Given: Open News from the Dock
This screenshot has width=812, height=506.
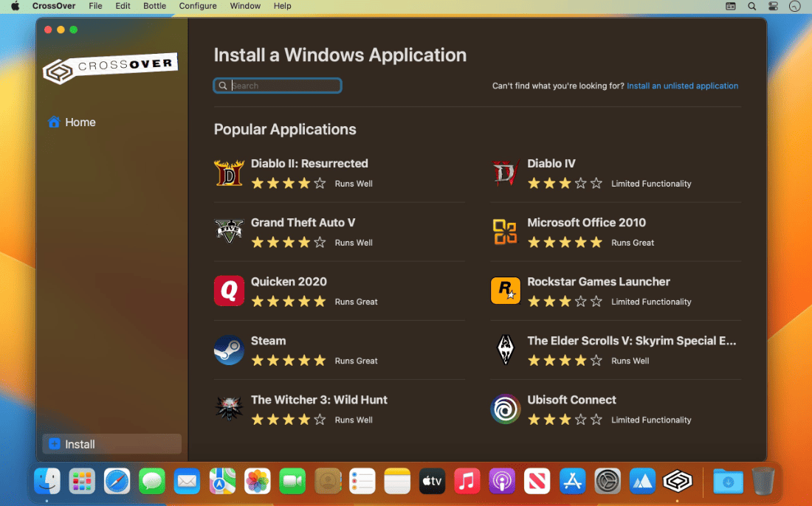Looking at the screenshot, I should click(x=537, y=481).
